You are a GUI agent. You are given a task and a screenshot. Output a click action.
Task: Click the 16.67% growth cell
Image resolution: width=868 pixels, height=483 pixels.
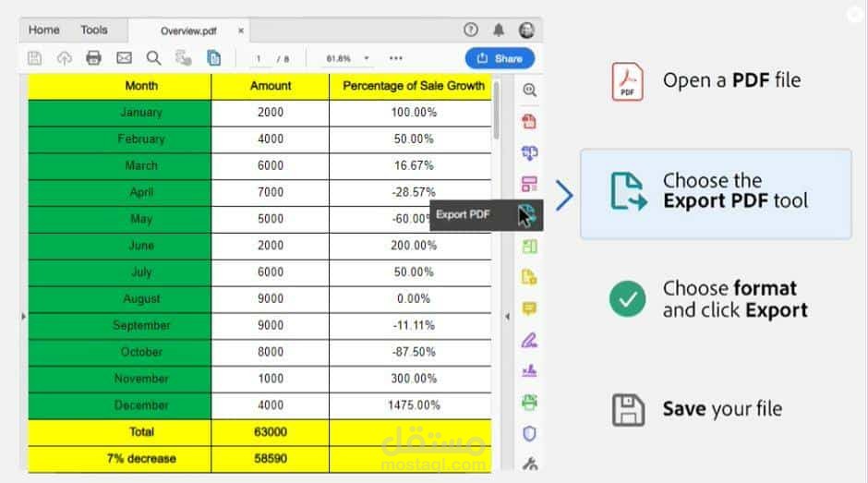pyautogui.click(x=410, y=166)
